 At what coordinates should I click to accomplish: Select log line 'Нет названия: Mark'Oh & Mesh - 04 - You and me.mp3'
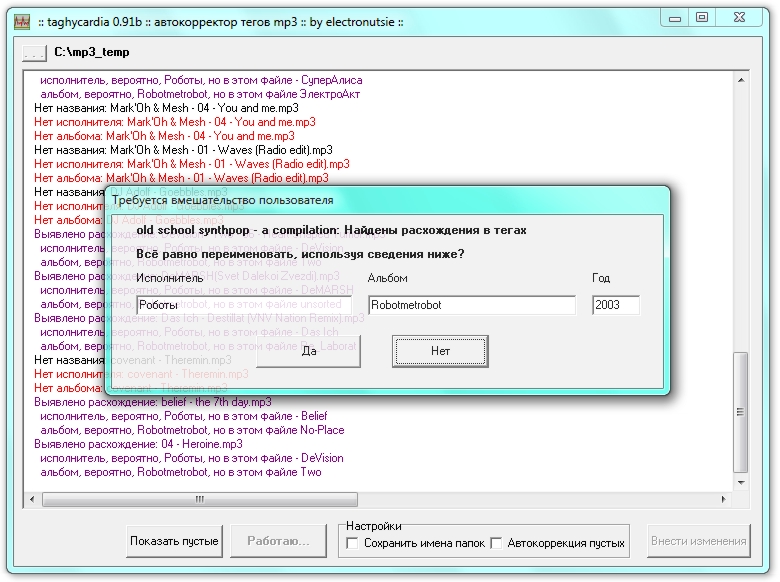pyautogui.click(x=166, y=108)
